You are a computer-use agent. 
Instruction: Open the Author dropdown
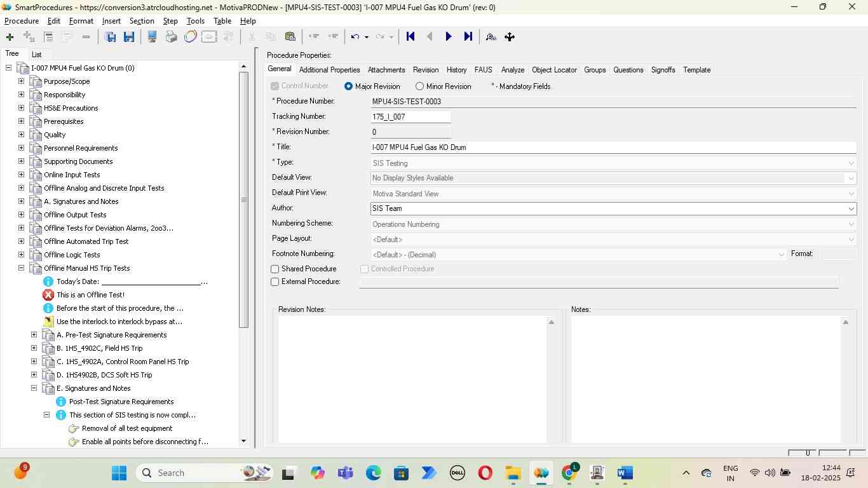(x=851, y=209)
